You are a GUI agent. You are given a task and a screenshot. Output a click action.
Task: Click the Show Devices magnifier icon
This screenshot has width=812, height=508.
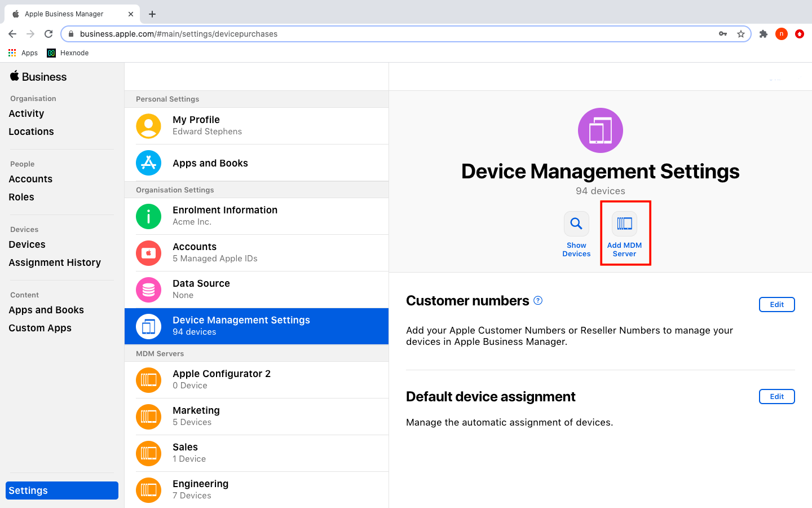(x=576, y=224)
